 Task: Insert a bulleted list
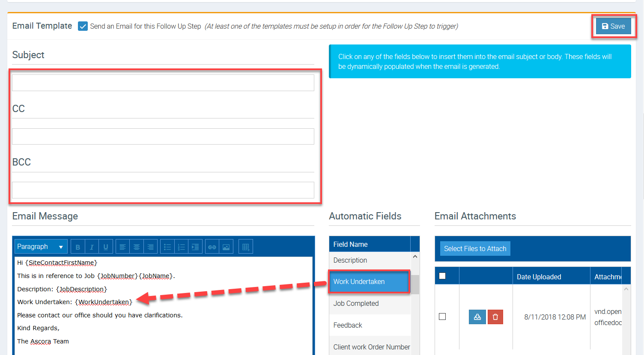click(x=167, y=247)
